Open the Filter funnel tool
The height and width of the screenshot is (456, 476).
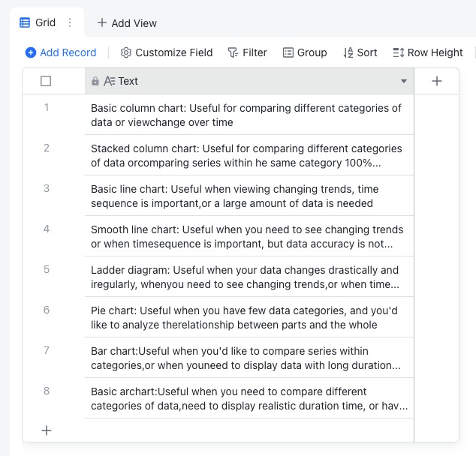click(x=233, y=52)
